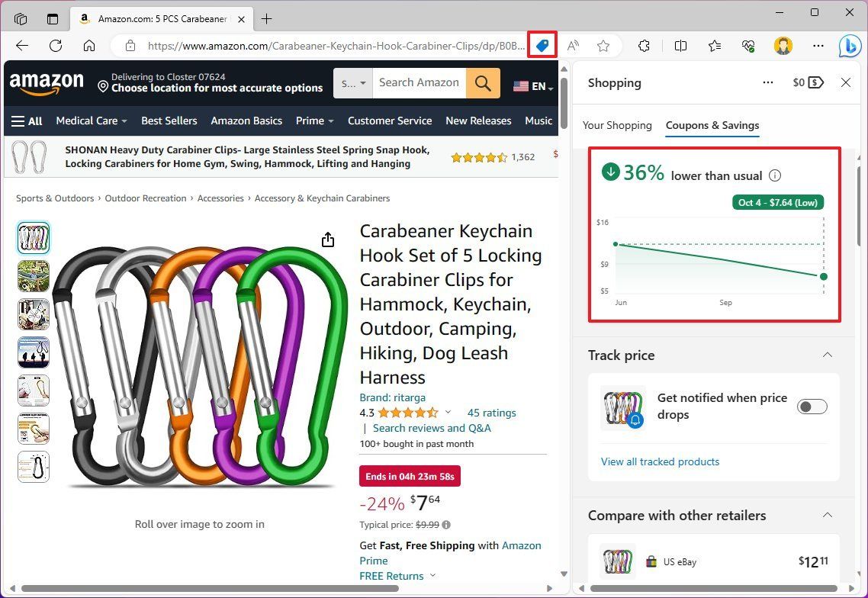Open the product share icon
868x598 pixels.
327,239
